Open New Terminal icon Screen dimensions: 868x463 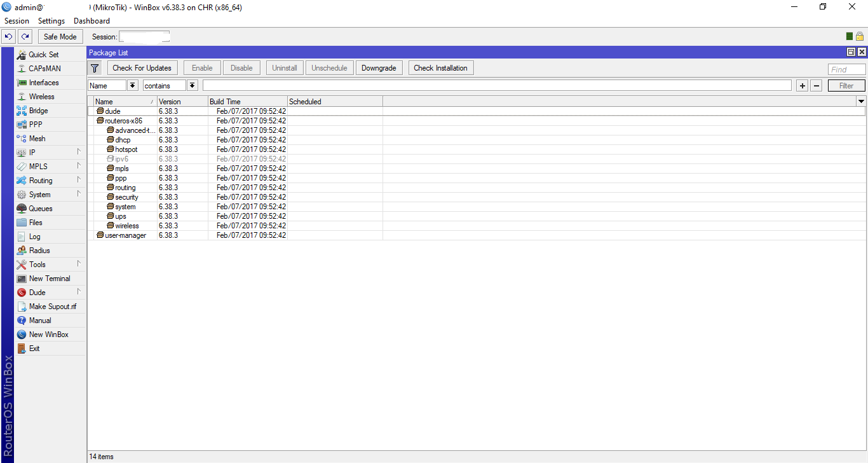(22, 279)
